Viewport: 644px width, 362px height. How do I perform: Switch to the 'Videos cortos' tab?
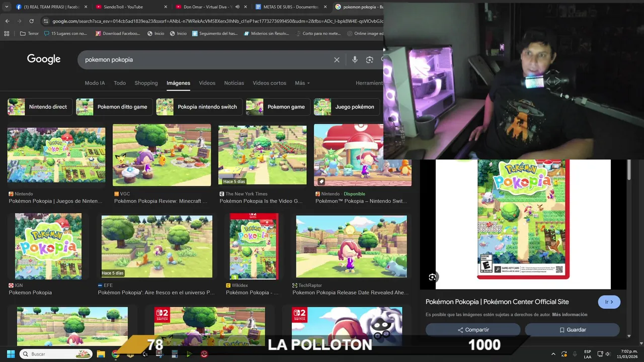269,83
